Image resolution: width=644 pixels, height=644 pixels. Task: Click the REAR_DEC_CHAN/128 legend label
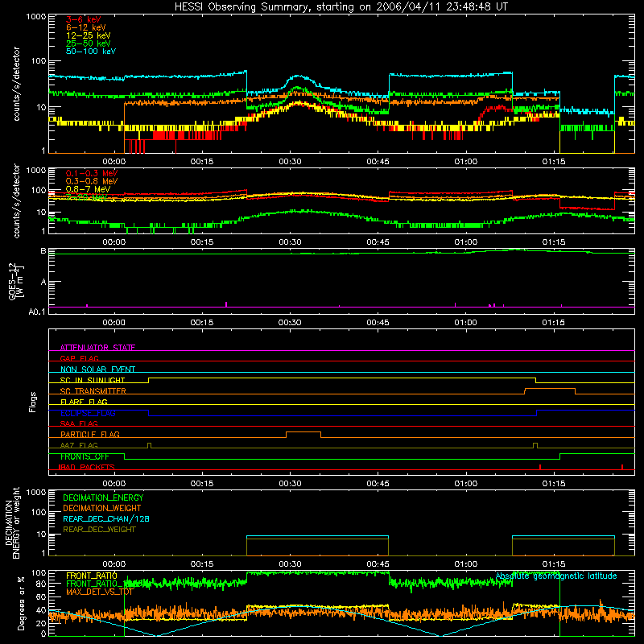(106, 518)
